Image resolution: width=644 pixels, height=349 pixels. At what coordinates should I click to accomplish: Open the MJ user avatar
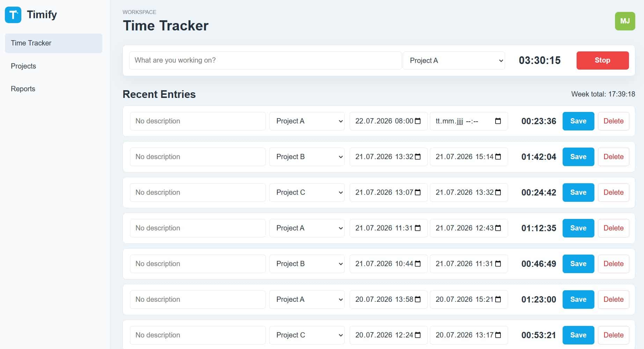(625, 21)
